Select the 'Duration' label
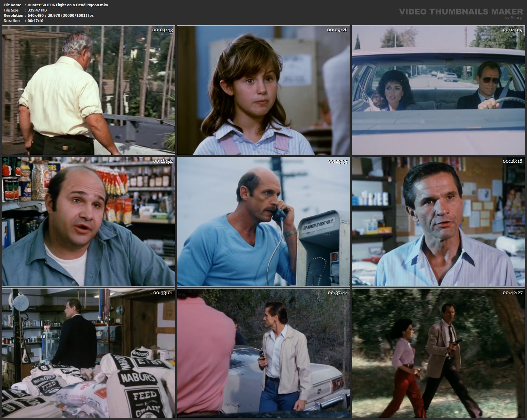This screenshot has height=420, width=527. click(12, 21)
